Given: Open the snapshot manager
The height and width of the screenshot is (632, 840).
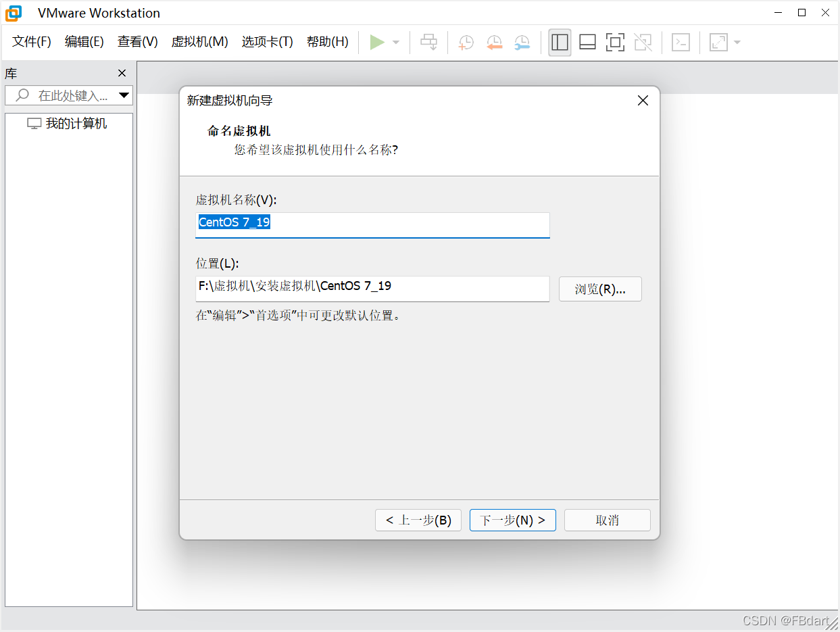Looking at the screenshot, I should [521, 42].
